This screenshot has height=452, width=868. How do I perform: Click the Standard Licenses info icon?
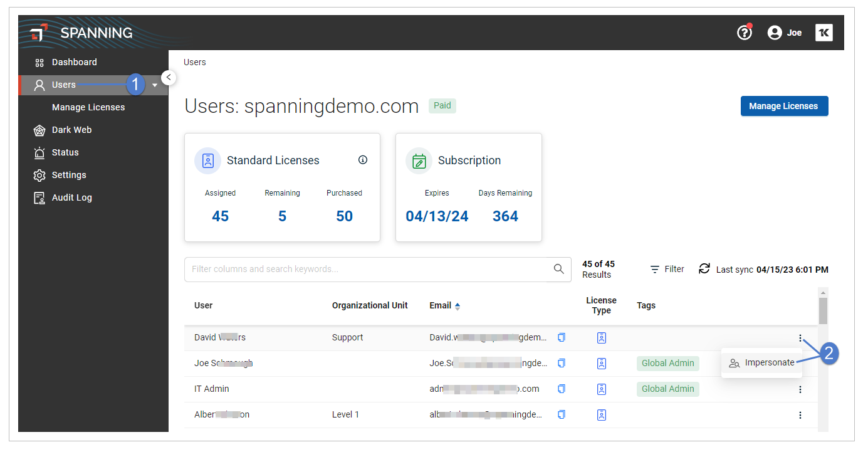pyautogui.click(x=363, y=160)
